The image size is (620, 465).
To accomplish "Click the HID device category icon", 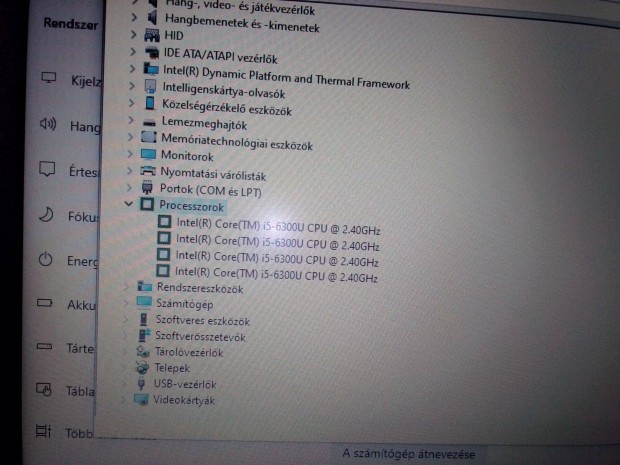I will tap(152, 35).
